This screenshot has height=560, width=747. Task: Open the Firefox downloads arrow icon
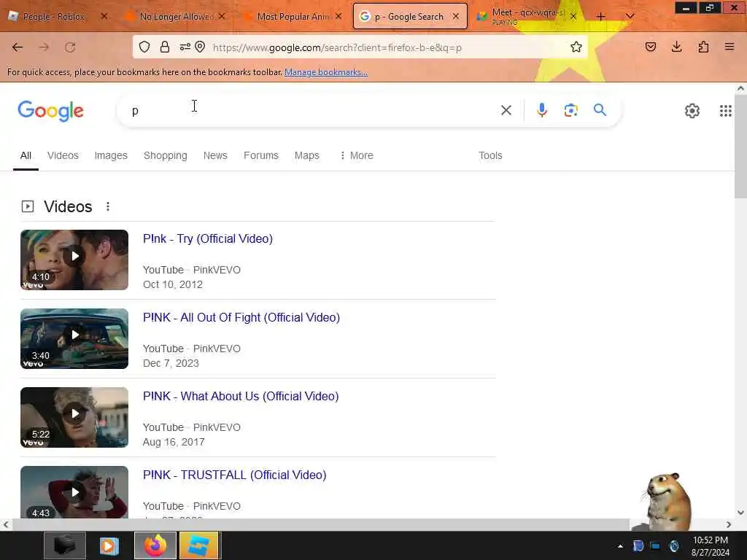(676, 47)
